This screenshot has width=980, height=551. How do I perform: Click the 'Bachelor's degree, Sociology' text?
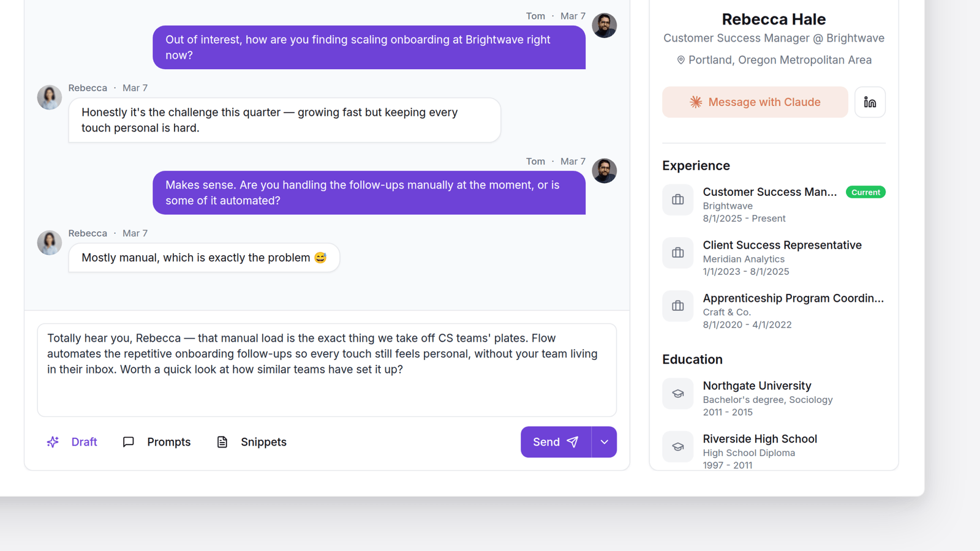[x=767, y=400]
